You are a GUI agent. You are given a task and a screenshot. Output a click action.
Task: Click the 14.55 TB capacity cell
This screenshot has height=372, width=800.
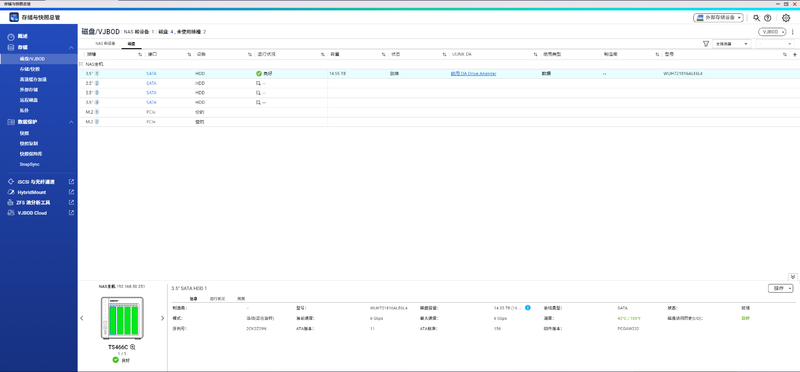pyautogui.click(x=338, y=73)
